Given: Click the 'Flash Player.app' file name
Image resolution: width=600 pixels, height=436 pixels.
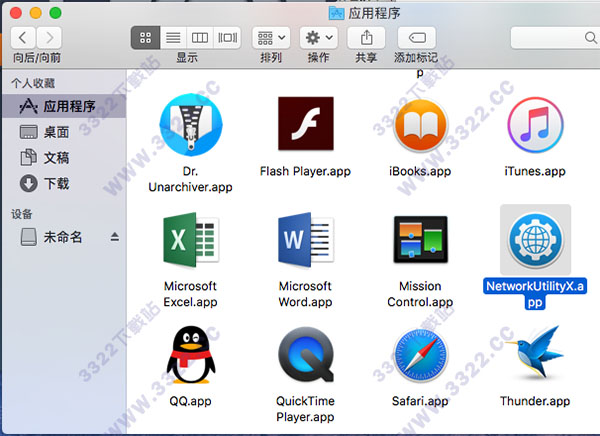Looking at the screenshot, I should [x=305, y=171].
